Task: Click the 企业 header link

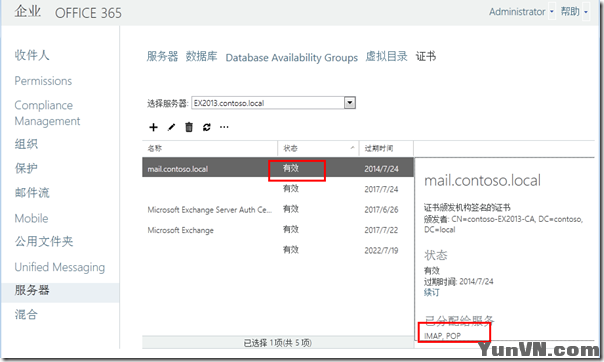Action: (27, 11)
